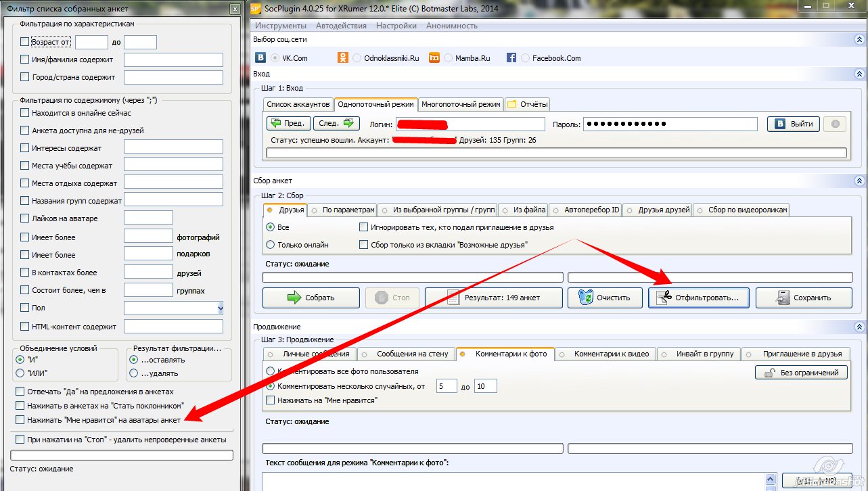Enable Возраст от filter checkbox
The width and height of the screenshot is (868, 491).
[25, 42]
